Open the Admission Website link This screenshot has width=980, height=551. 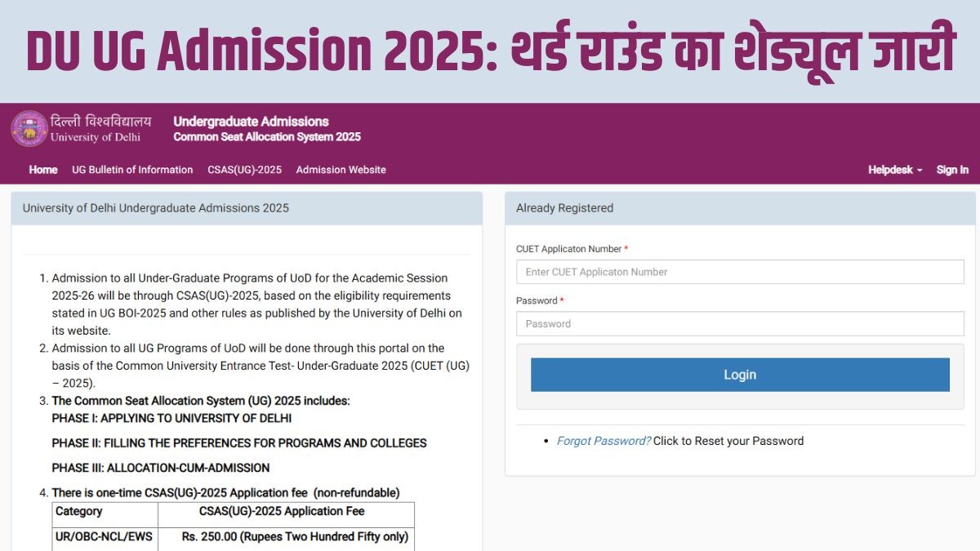point(341,170)
